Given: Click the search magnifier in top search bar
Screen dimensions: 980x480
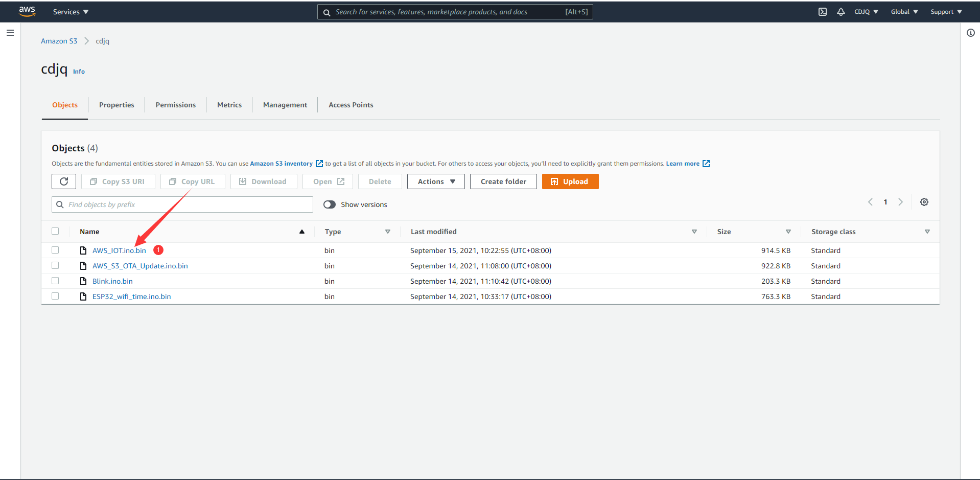Looking at the screenshot, I should [x=327, y=12].
